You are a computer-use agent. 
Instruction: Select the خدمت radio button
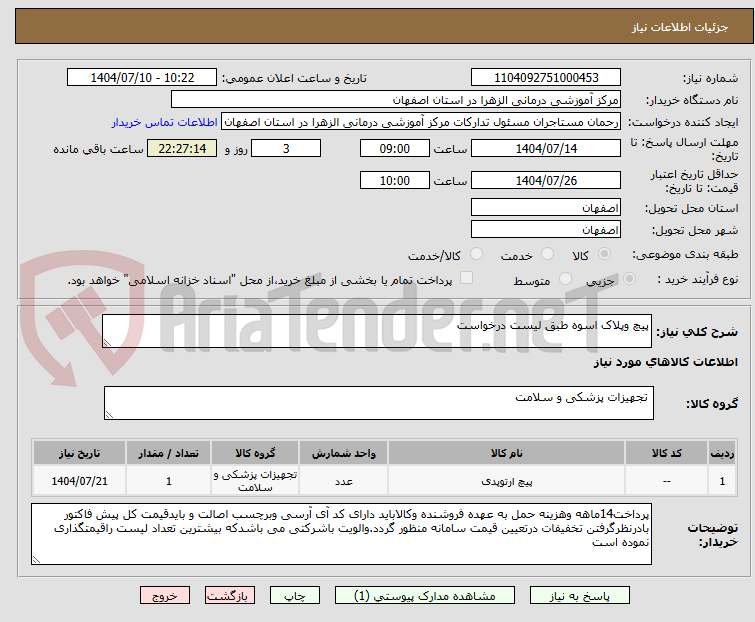(x=547, y=253)
